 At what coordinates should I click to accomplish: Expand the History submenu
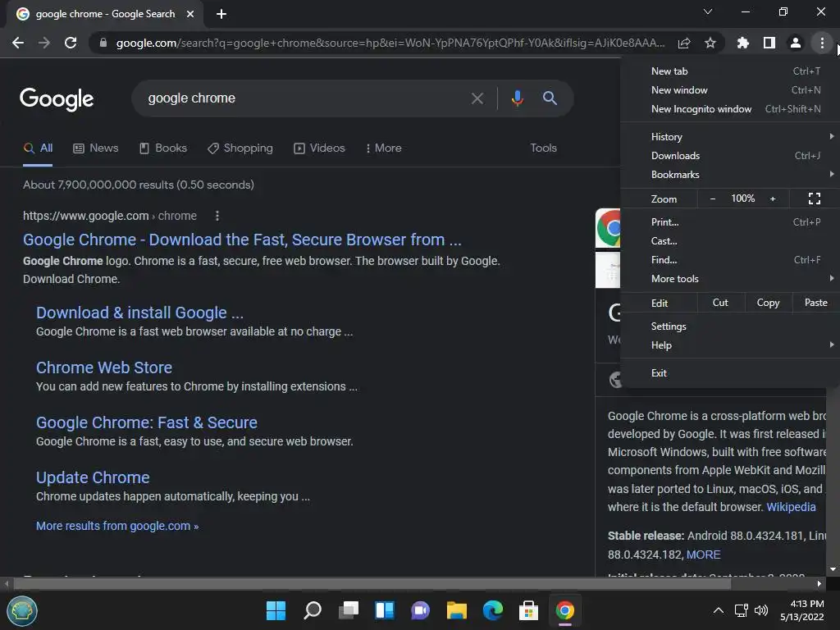pos(730,137)
